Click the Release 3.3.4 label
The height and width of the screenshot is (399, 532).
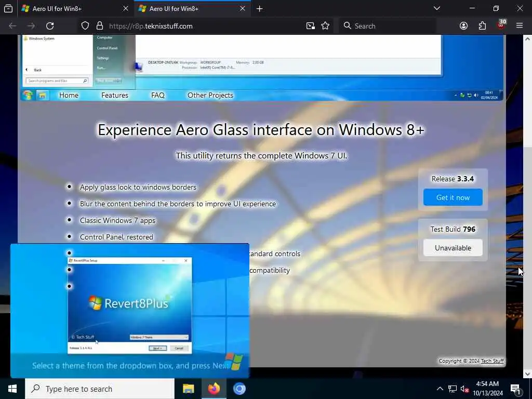pyautogui.click(x=453, y=179)
